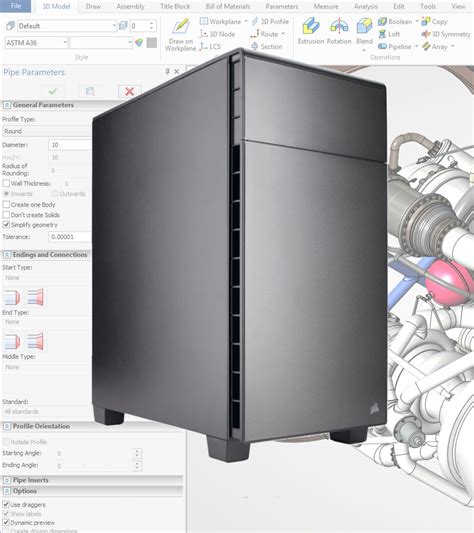Switch to the Draw tab
Viewport: 474px width, 533px height.
pyautogui.click(x=93, y=6)
